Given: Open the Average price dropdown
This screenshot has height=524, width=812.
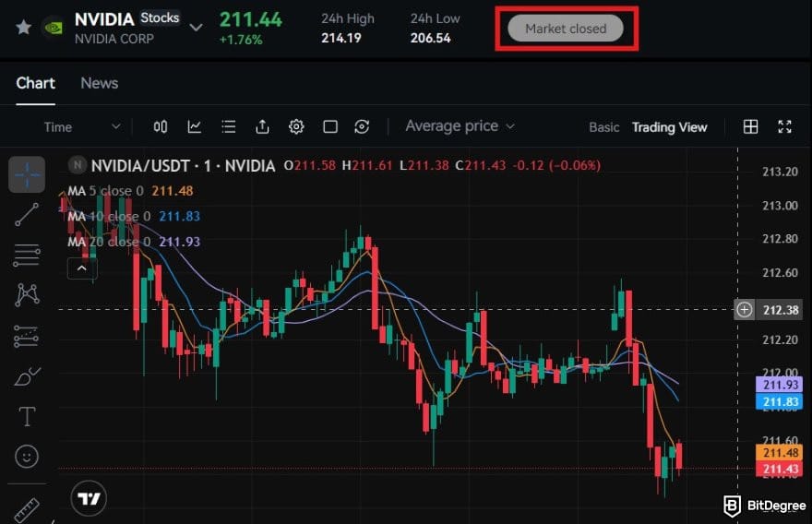Looking at the screenshot, I should click(460, 125).
